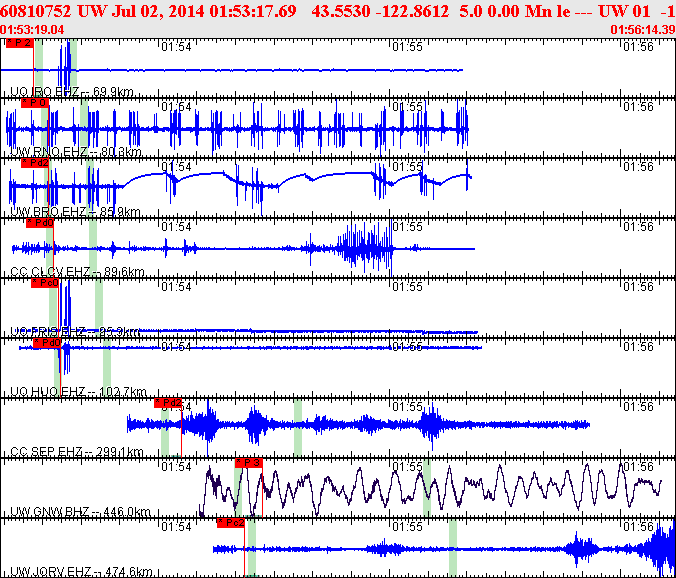The height and width of the screenshot is (578, 676).
Task: Click the 01:55 time label on JORV trace
Action: [x=407, y=527]
